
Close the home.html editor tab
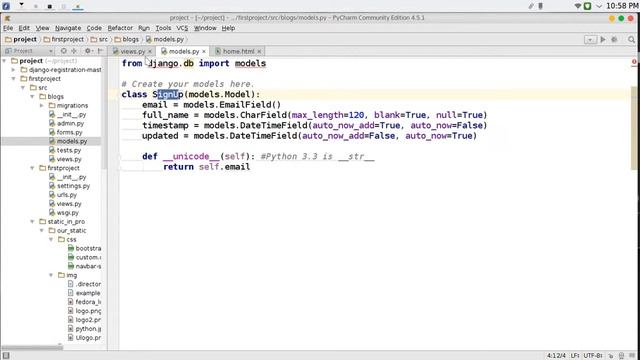[259, 51]
